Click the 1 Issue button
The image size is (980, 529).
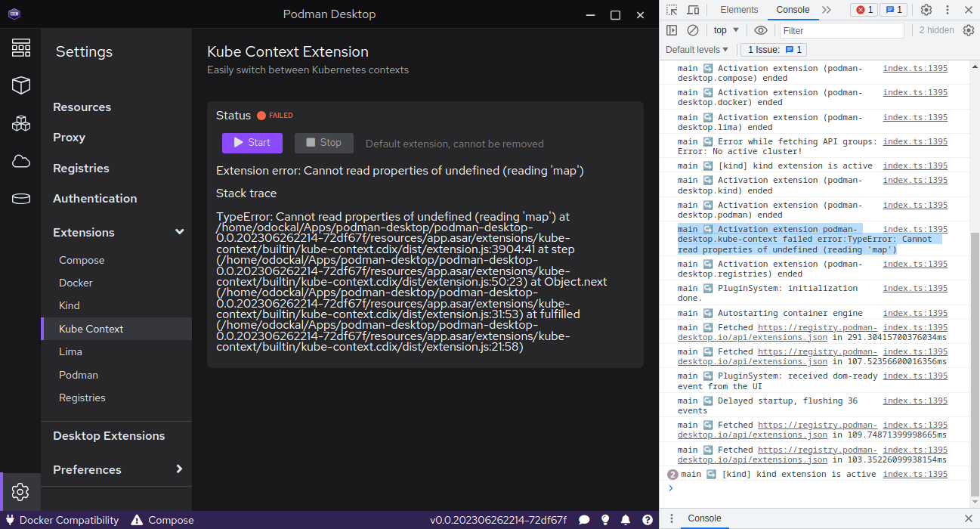774,50
